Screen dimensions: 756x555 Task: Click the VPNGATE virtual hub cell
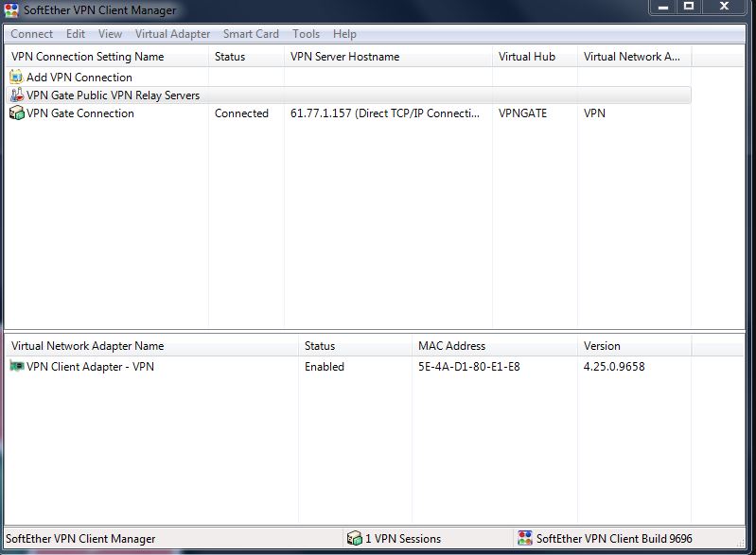click(x=522, y=113)
